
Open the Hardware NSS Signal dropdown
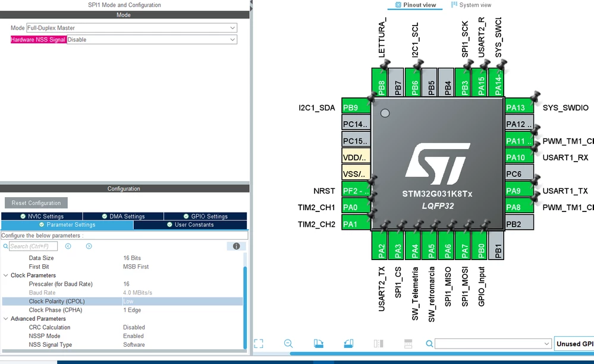pos(152,40)
